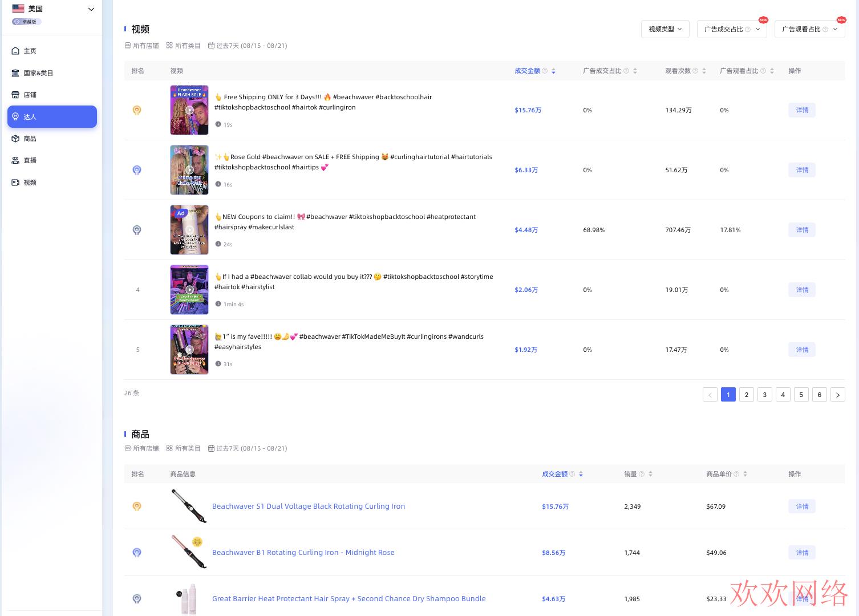The width and height of the screenshot is (859, 616).
Task: Click 所有店铺 filter in 视频 section
Action: coord(141,46)
